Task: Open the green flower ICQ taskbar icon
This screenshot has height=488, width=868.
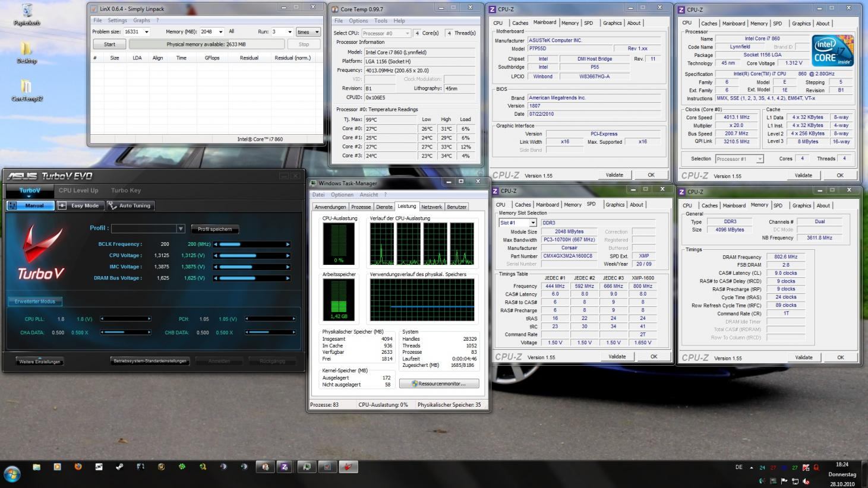Action: coord(182,467)
